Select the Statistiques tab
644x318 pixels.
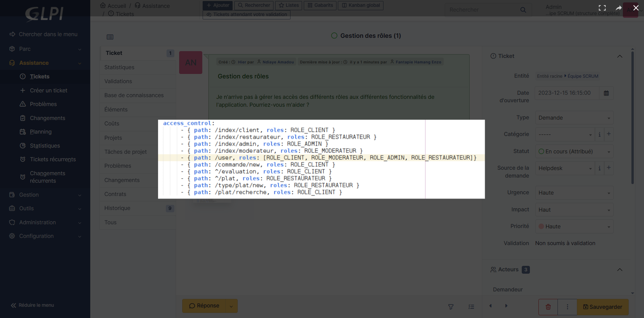click(x=138, y=67)
